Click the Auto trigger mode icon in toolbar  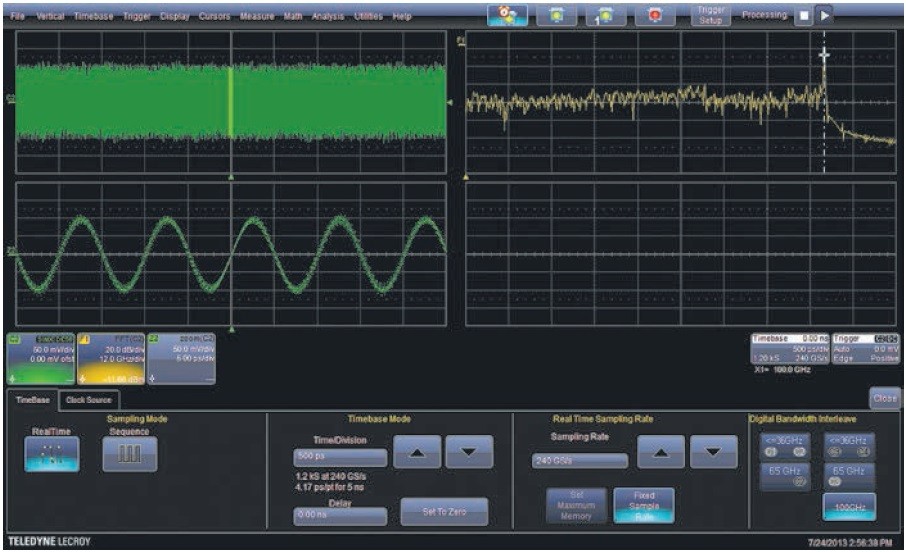(508, 16)
